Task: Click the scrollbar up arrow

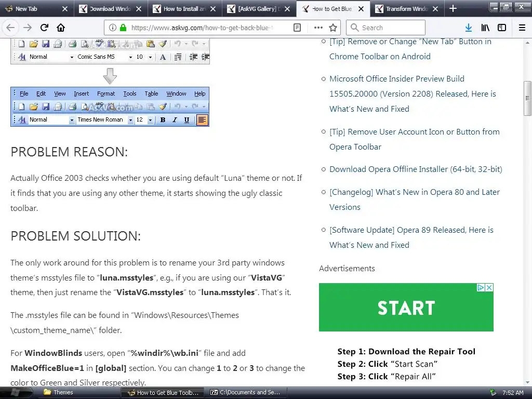Action: pyautogui.click(x=527, y=43)
